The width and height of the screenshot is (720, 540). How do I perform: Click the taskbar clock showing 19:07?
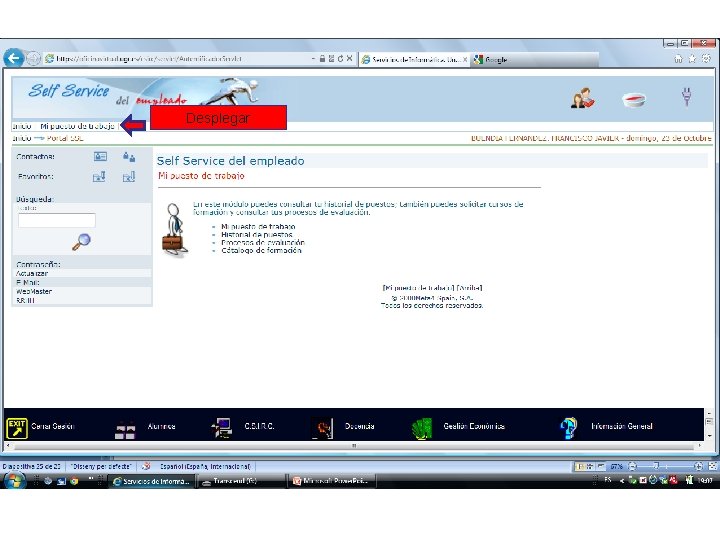pos(705,480)
